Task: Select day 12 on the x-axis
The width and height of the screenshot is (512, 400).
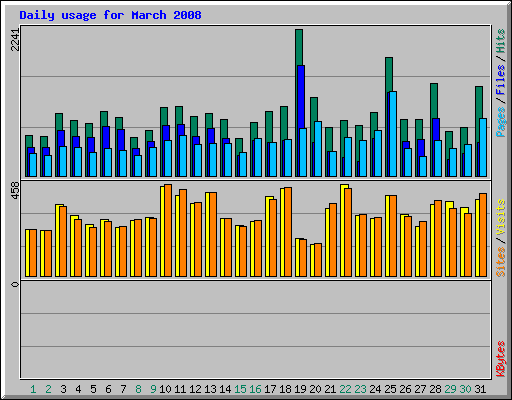Action: click(195, 389)
